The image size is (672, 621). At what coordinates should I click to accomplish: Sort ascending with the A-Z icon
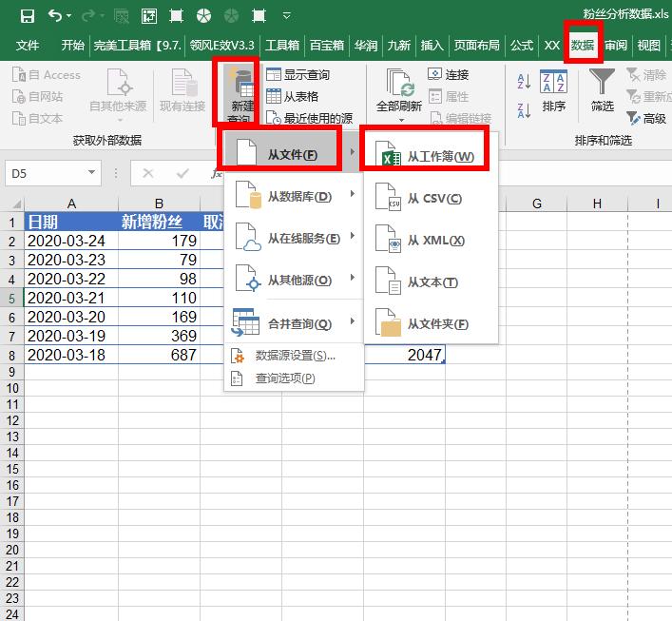pyautogui.click(x=524, y=81)
